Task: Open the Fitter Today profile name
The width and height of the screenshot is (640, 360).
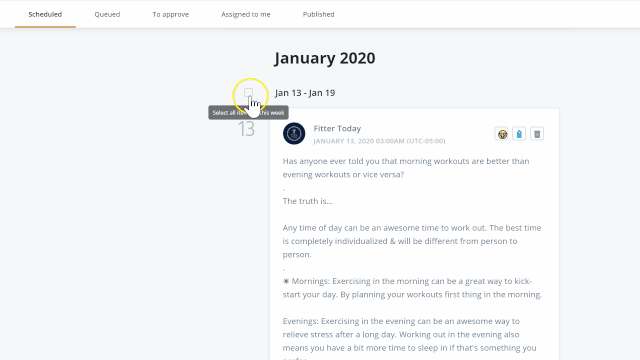Action: click(337, 129)
